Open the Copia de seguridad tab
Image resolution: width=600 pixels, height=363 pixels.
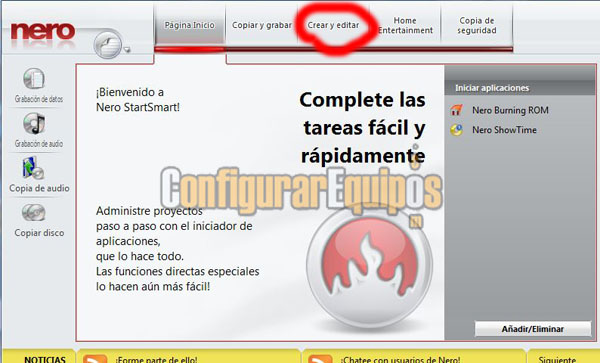(x=477, y=25)
